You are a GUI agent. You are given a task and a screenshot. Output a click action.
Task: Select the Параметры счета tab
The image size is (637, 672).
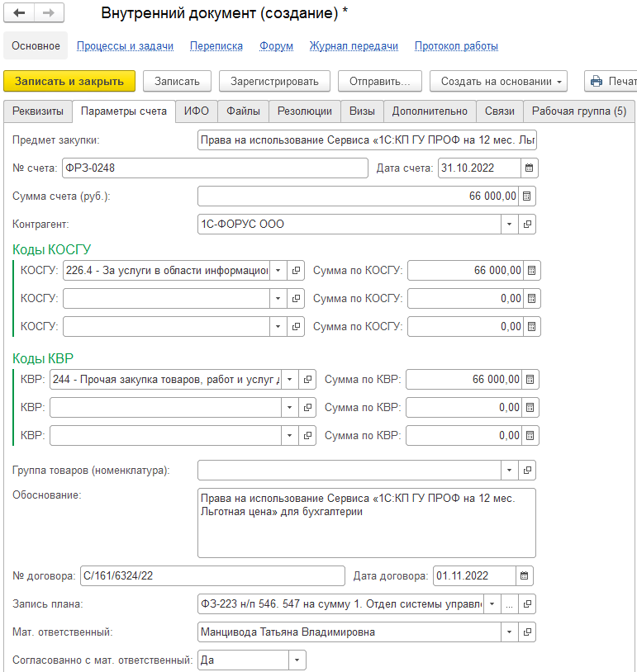[x=124, y=111]
